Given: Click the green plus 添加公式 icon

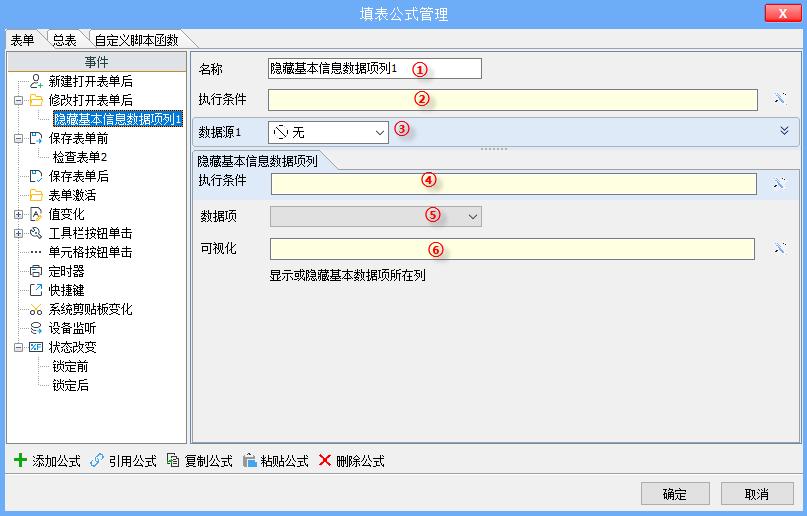Looking at the screenshot, I should tap(20, 460).
